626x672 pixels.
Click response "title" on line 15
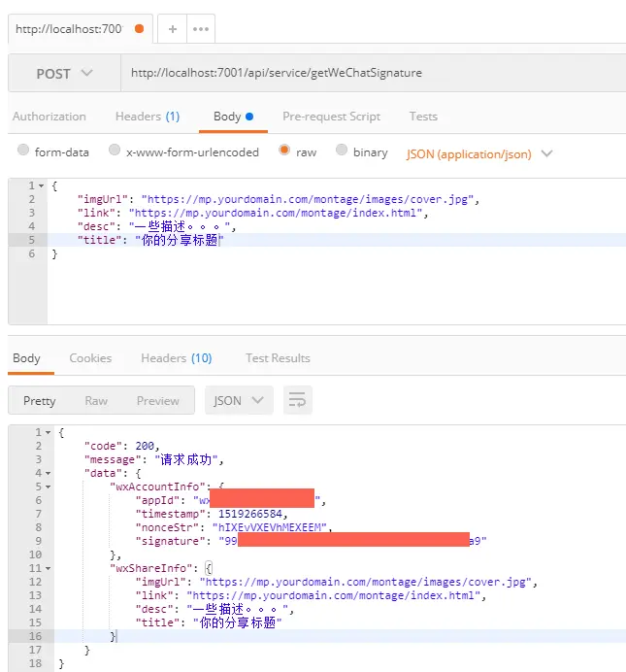(209, 622)
